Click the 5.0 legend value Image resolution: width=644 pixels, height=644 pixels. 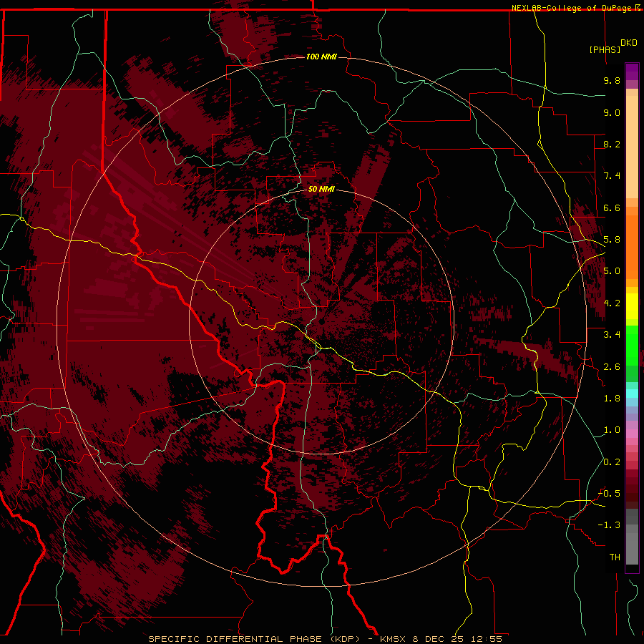(612, 271)
